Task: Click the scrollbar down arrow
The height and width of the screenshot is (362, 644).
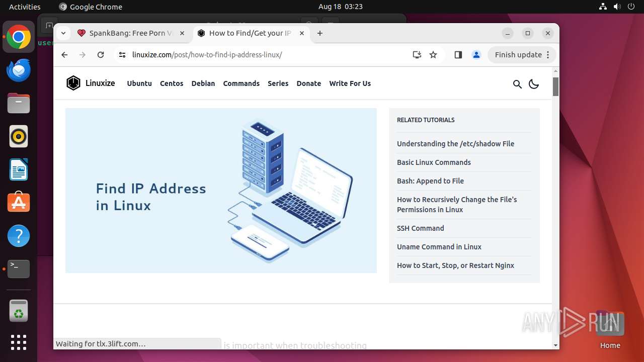Action: (x=555, y=345)
